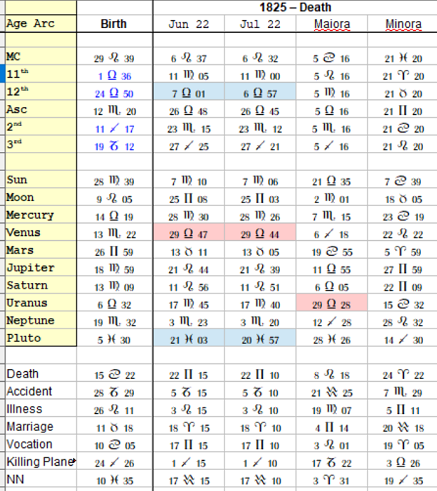
Task: Select the Killing Planet Maiora value '17 22'
Action: [x=332, y=463]
